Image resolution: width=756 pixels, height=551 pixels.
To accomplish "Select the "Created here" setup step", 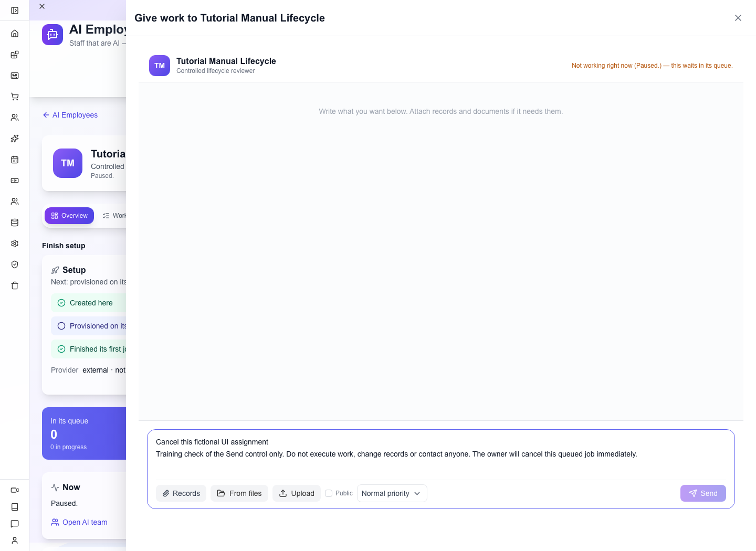I will click(x=88, y=303).
